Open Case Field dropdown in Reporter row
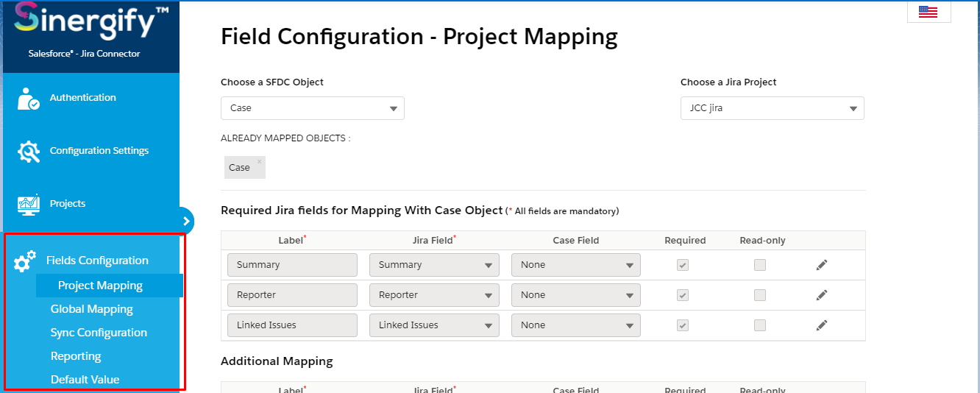The width and height of the screenshot is (980, 393). tap(576, 295)
